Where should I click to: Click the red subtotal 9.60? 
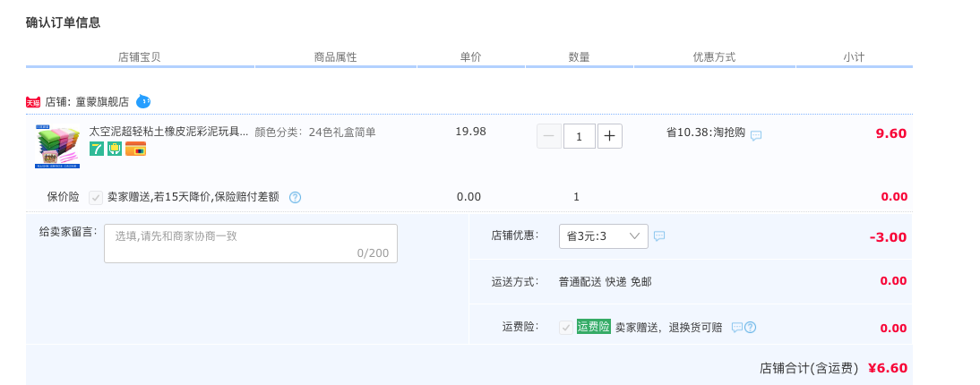tap(891, 133)
